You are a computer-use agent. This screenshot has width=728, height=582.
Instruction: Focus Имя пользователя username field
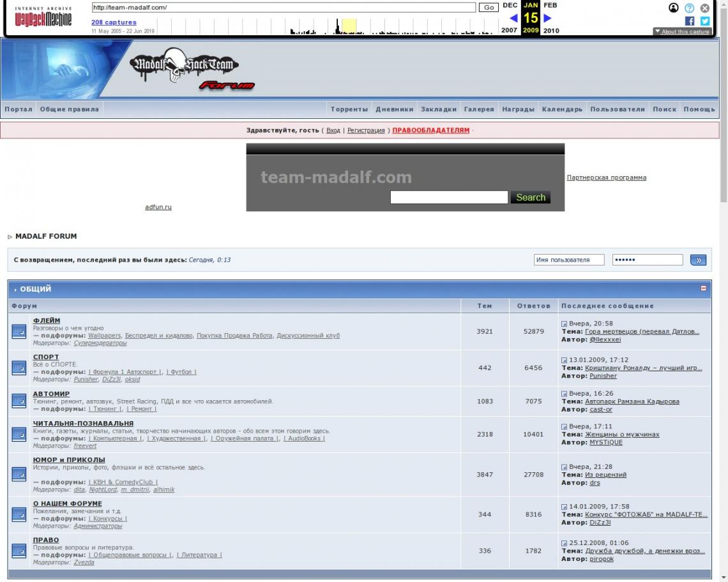(x=569, y=260)
